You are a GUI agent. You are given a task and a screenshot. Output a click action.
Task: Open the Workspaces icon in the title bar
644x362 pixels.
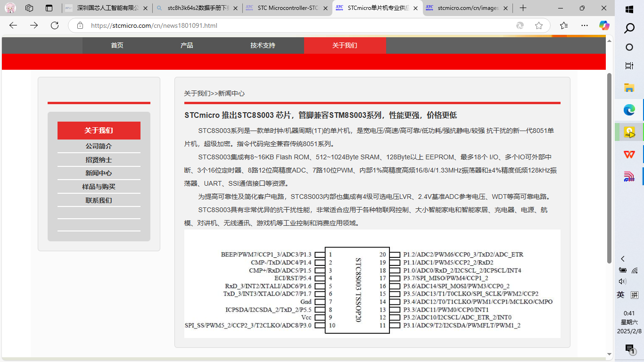pyautogui.click(x=29, y=8)
